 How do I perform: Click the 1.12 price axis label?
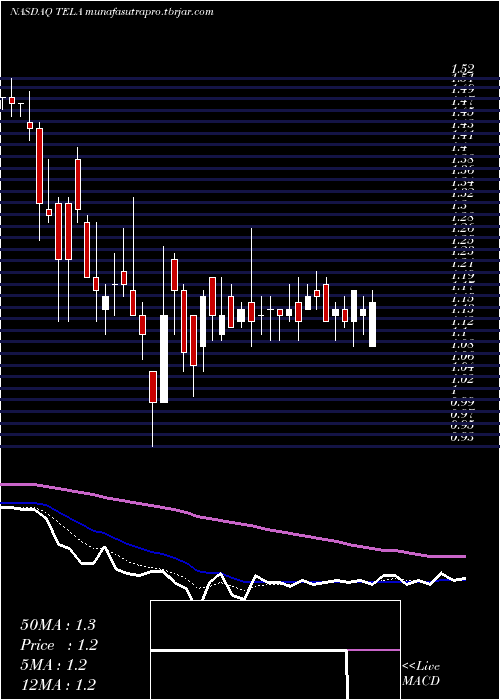click(x=462, y=322)
